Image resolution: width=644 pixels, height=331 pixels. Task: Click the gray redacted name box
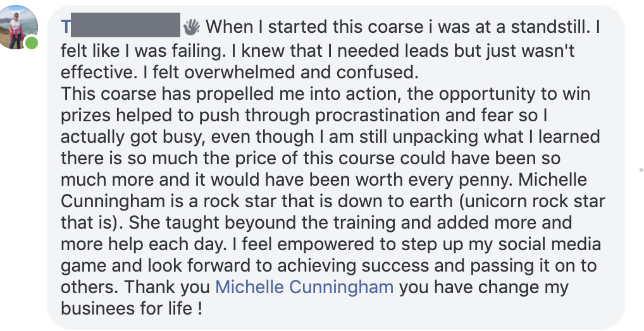(126, 25)
